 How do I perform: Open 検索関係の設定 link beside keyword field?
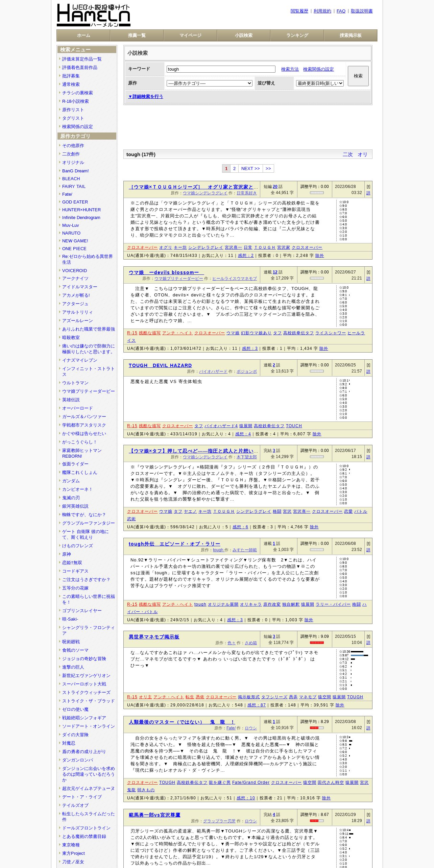[x=318, y=69]
